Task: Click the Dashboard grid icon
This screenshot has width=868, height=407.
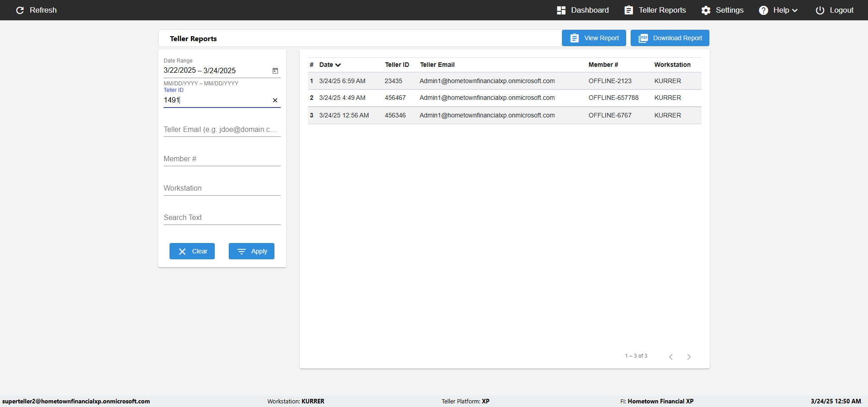Action: pos(561,10)
